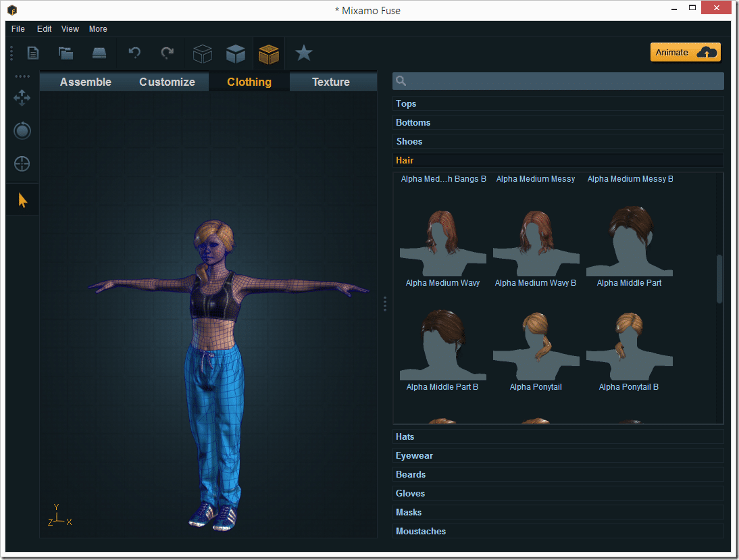The image size is (739, 560).
Task: Switch to solid shaded cube view mode
Action: pos(236,54)
